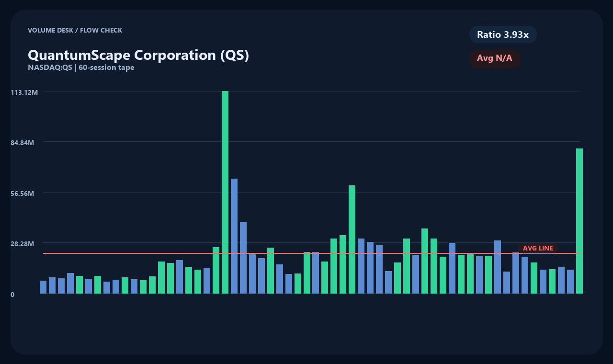Click the 0 axis label
The image size is (613, 364).
pyautogui.click(x=12, y=295)
